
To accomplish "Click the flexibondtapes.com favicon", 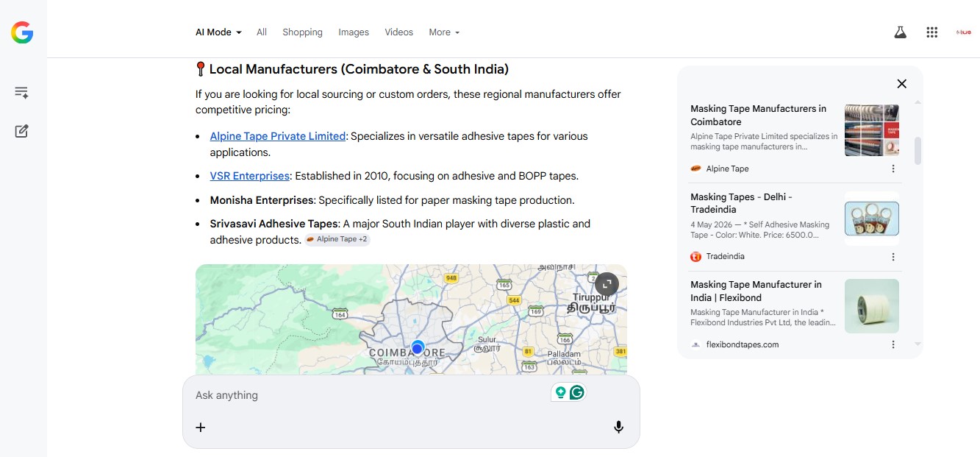I will 695,344.
